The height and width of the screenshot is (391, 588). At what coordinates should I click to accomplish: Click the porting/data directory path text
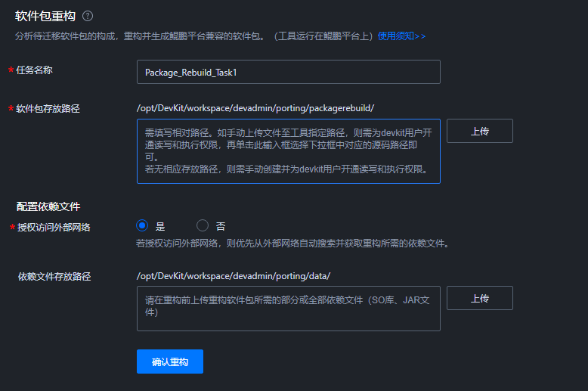point(234,276)
